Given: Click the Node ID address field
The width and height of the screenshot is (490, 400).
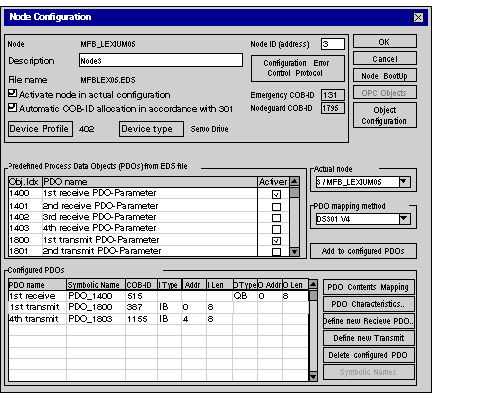Looking at the screenshot, I should 333,44.
